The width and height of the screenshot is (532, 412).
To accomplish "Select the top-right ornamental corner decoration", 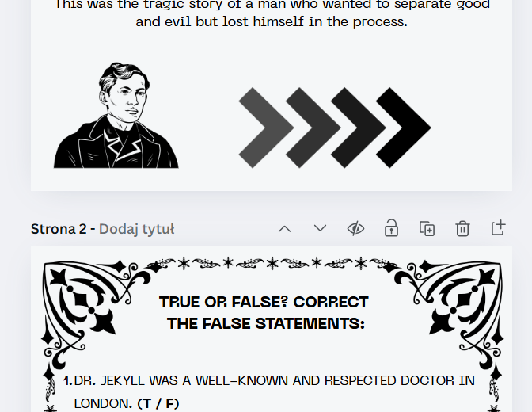I will pyautogui.click(x=449, y=315).
